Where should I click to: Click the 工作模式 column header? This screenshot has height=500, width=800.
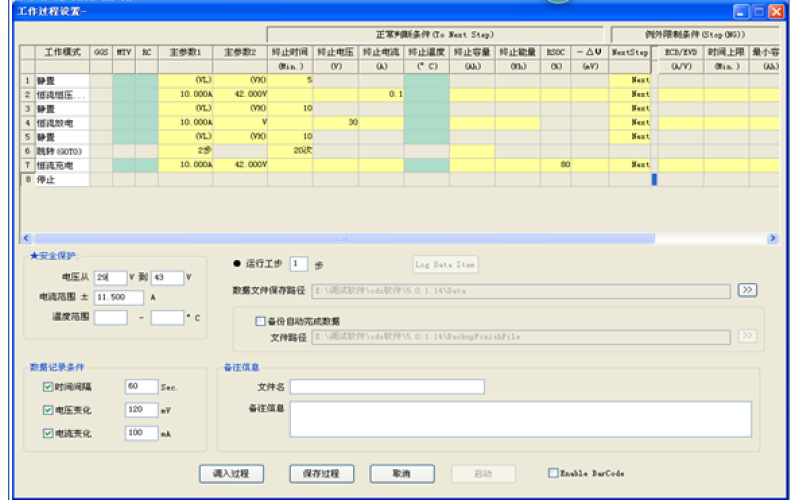(62, 52)
